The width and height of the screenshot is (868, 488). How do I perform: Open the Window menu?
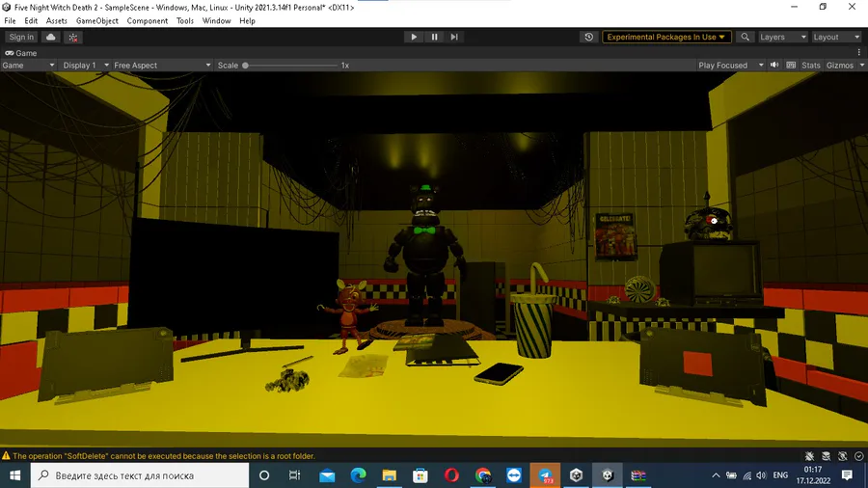point(216,21)
